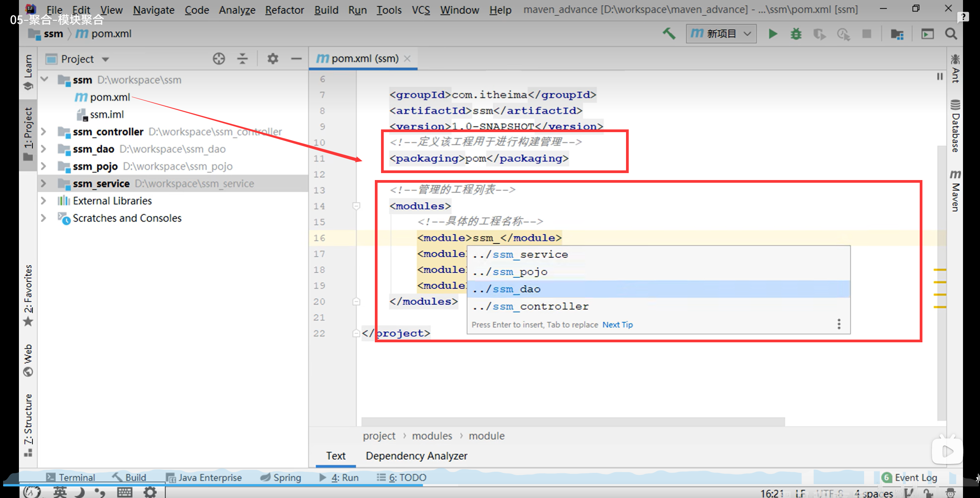The width and height of the screenshot is (980, 498).
Task: Open Project panel settings gear
Action: click(x=273, y=59)
